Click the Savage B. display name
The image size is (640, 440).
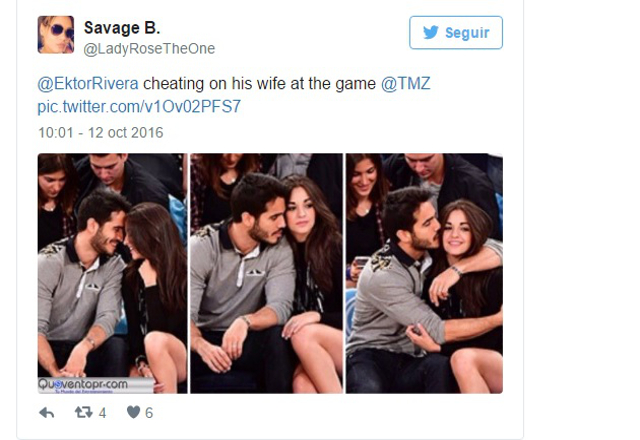point(122,28)
